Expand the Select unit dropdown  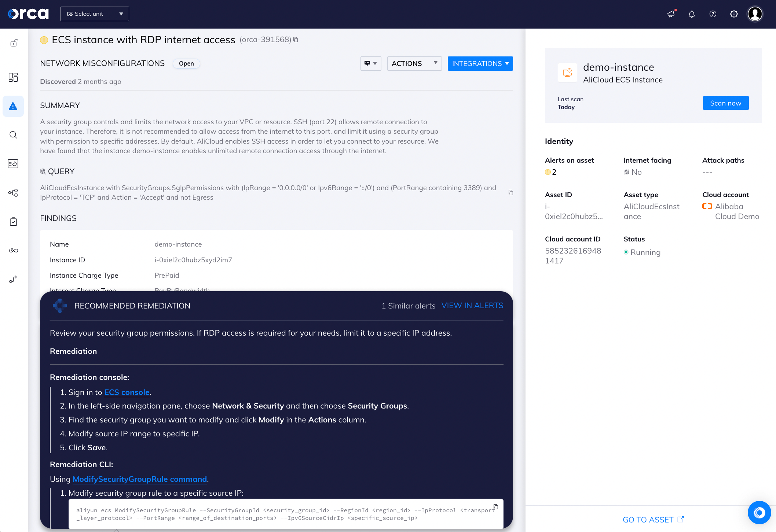pos(95,14)
